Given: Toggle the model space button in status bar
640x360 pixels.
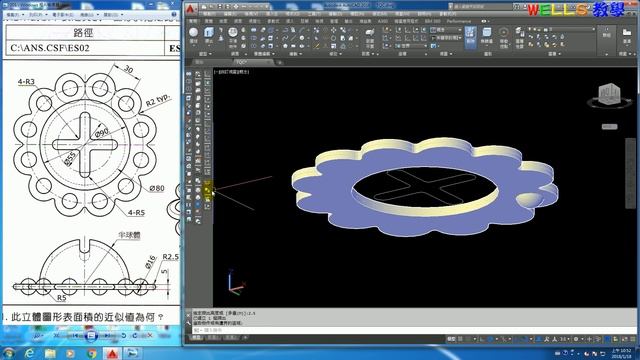Looking at the screenshot, I should click(x=451, y=339).
